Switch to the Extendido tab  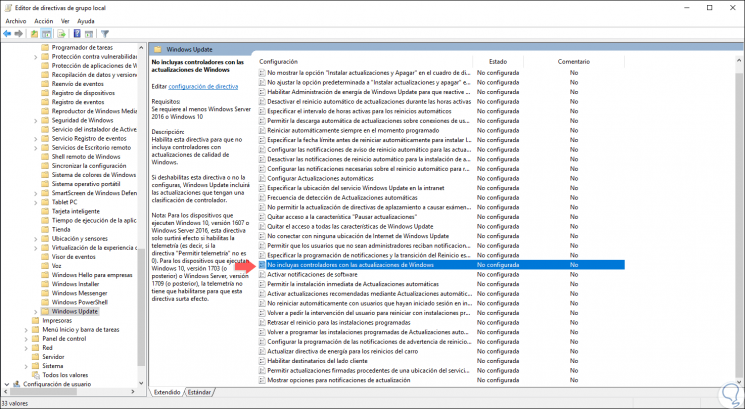tap(167, 392)
